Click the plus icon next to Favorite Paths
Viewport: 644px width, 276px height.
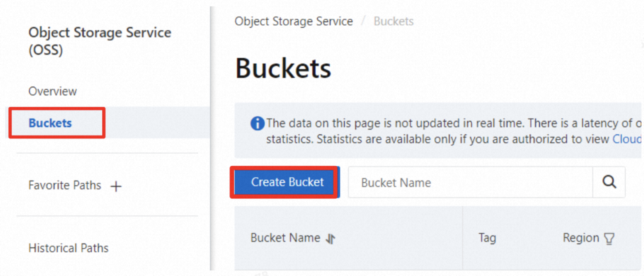(x=116, y=186)
